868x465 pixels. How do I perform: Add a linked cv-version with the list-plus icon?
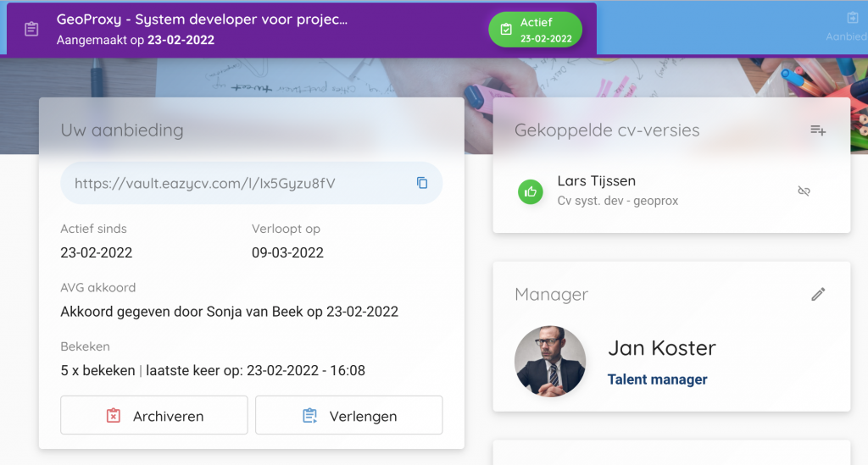pyautogui.click(x=817, y=130)
